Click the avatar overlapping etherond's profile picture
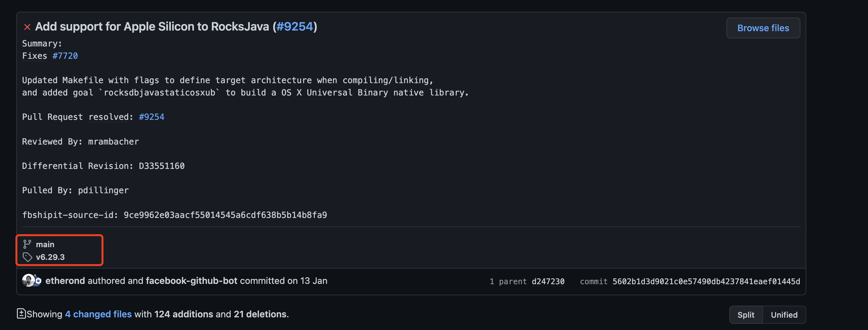The width and height of the screenshot is (868, 330). pyautogui.click(x=38, y=283)
